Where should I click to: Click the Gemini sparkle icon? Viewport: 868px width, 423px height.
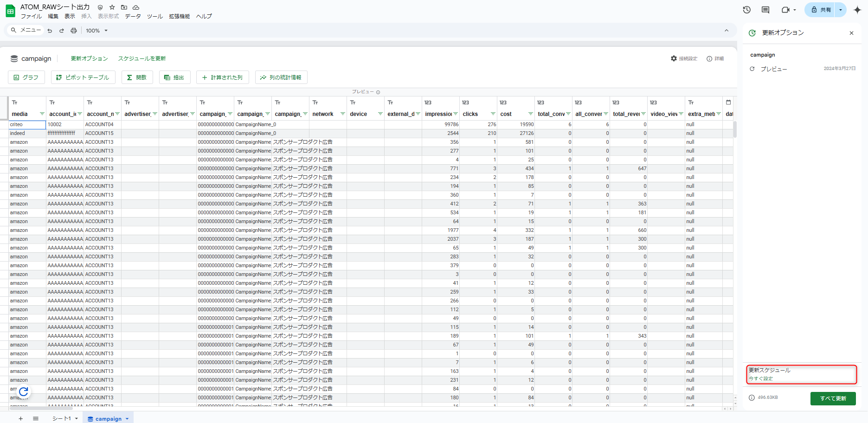point(857,10)
